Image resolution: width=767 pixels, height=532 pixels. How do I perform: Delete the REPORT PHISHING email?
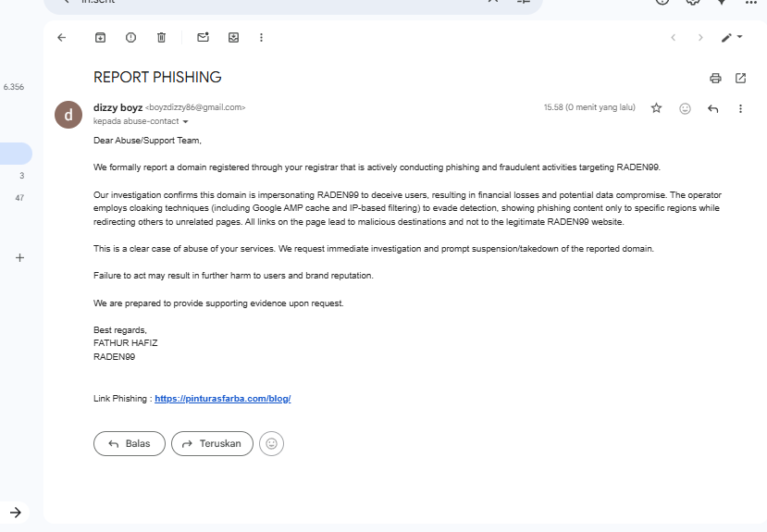coord(161,37)
